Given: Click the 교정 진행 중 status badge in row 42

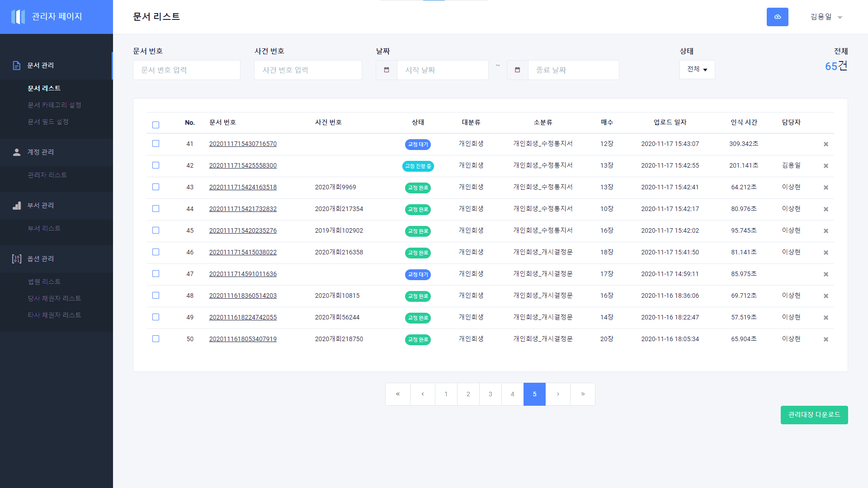Looking at the screenshot, I should (x=418, y=166).
